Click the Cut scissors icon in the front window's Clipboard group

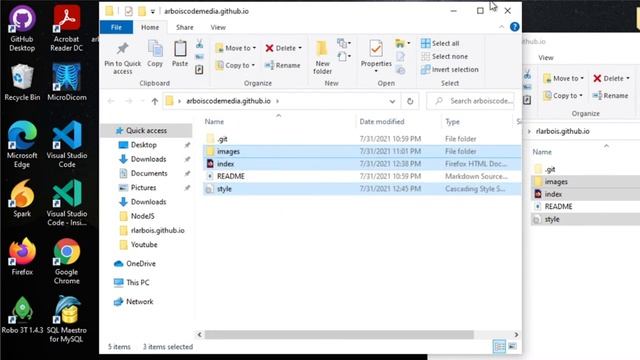click(200, 44)
